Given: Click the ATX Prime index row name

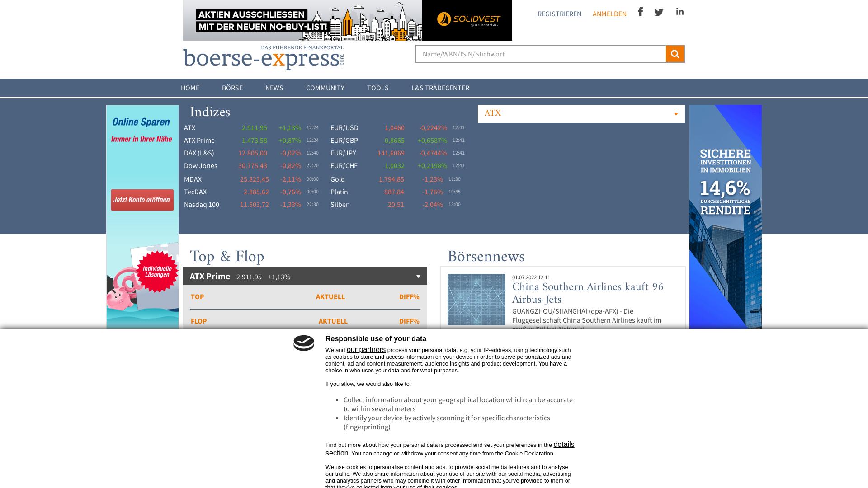Looking at the screenshot, I should pyautogui.click(x=199, y=141).
